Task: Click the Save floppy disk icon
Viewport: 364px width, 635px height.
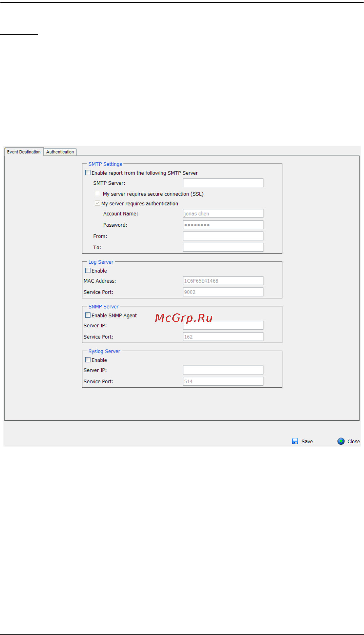Action: click(x=295, y=441)
